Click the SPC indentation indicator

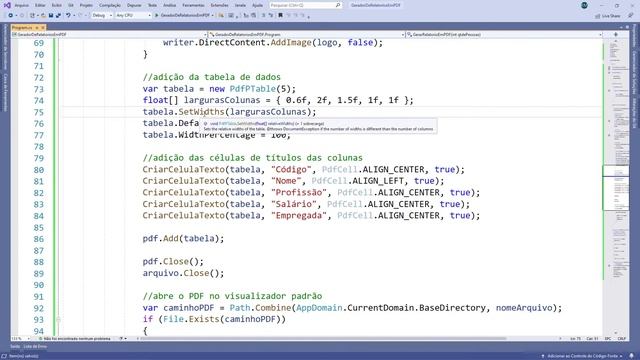608,339
